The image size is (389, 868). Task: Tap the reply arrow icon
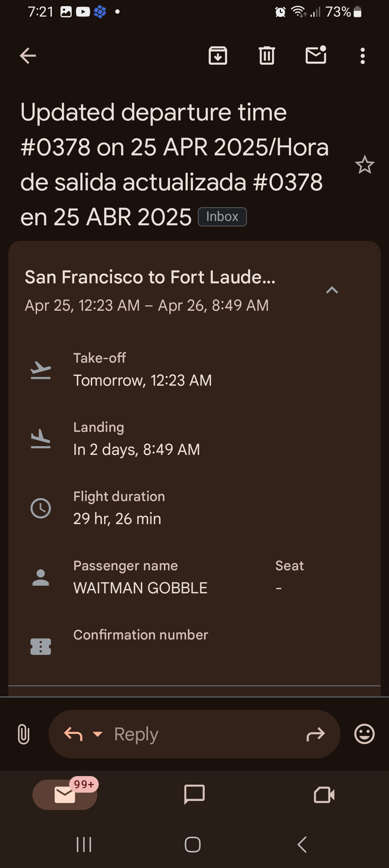pos(73,734)
